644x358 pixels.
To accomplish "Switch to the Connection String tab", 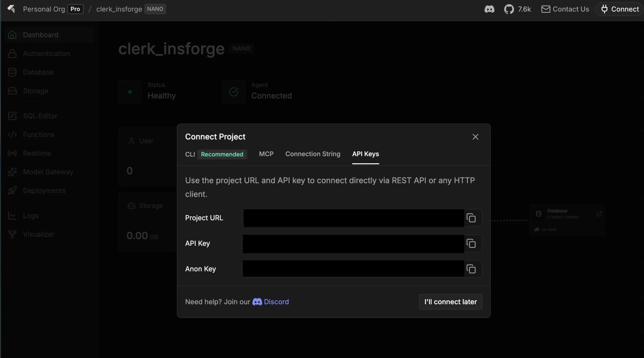I will click(313, 154).
